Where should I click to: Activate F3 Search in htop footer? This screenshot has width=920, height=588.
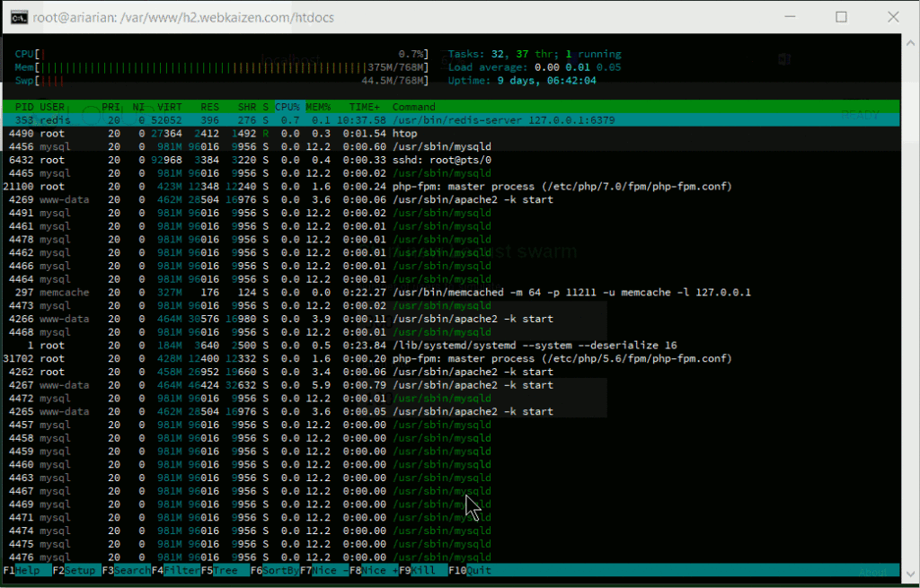pyautogui.click(x=126, y=570)
